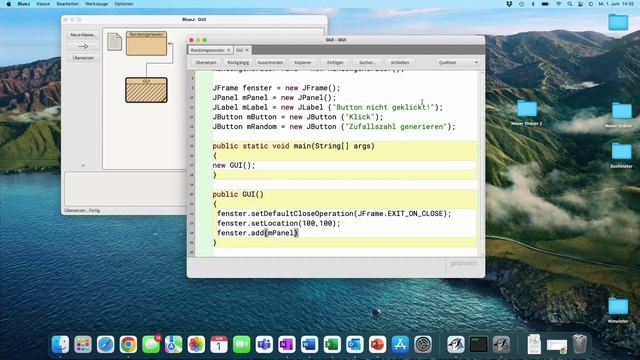This screenshot has width=640, height=360.
Task: Click on the line JPanel mPanel = new JPanel();
Action: (x=274, y=98)
